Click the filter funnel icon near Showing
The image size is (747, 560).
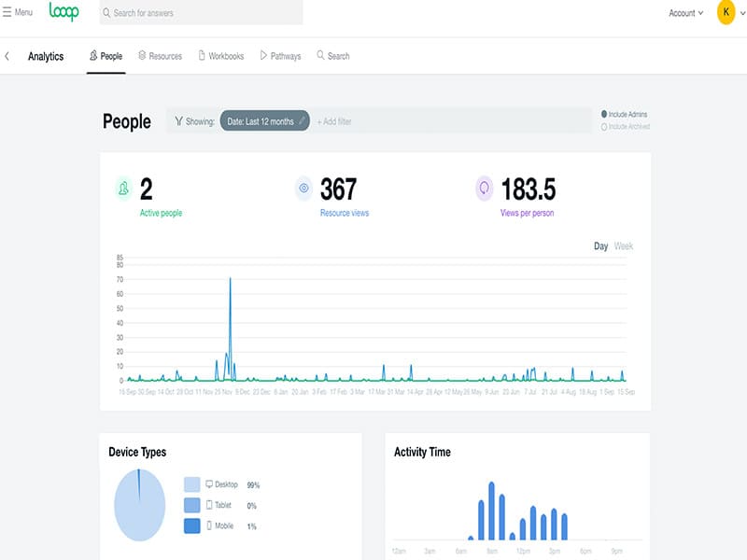[x=178, y=121]
